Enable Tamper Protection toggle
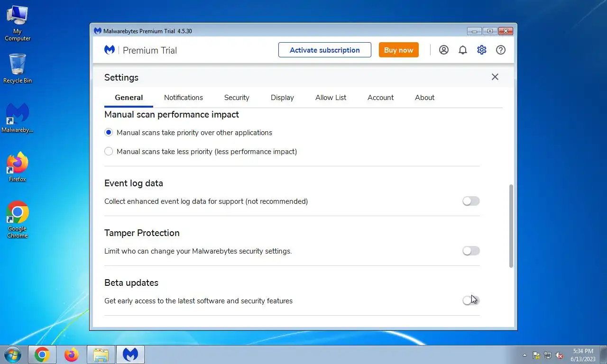Screen dimensions: 607x364 (x=471, y=251)
